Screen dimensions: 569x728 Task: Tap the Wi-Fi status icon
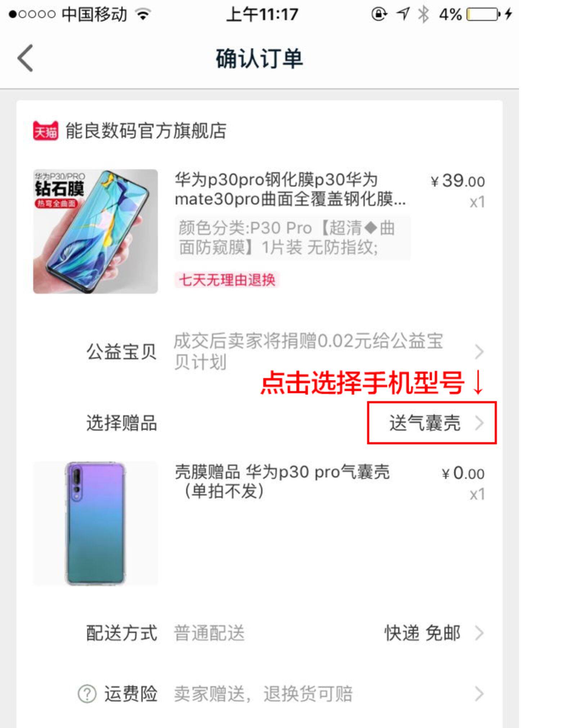tap(143, 14)
